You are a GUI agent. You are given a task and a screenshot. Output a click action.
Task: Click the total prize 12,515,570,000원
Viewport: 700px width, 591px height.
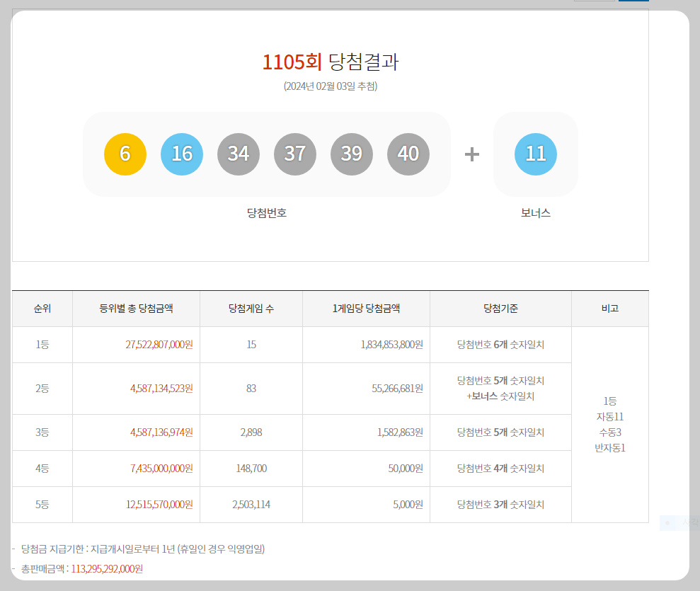(x=159, y=505)
